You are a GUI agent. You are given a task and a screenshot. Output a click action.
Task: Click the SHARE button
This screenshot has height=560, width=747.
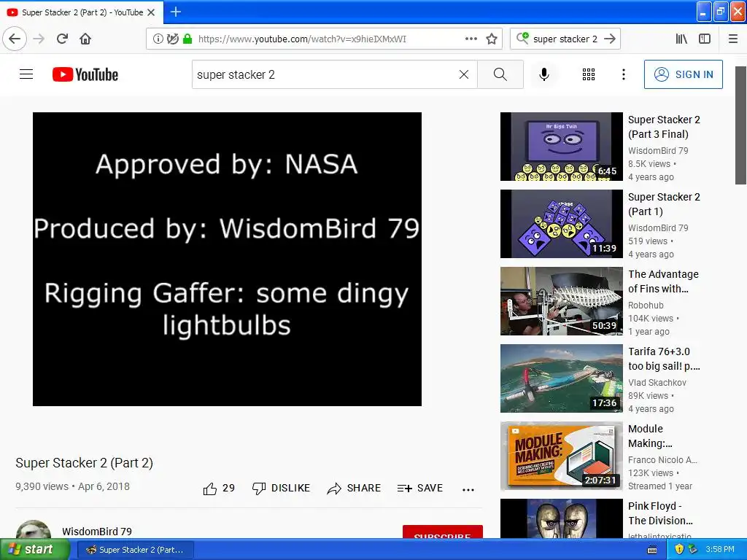[x=354, y=488]
